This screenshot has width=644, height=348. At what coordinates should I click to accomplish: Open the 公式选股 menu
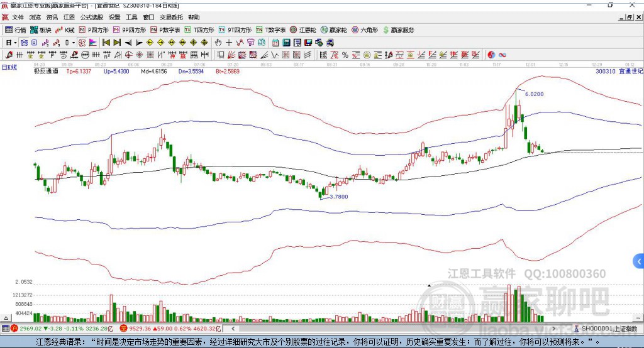91,18
